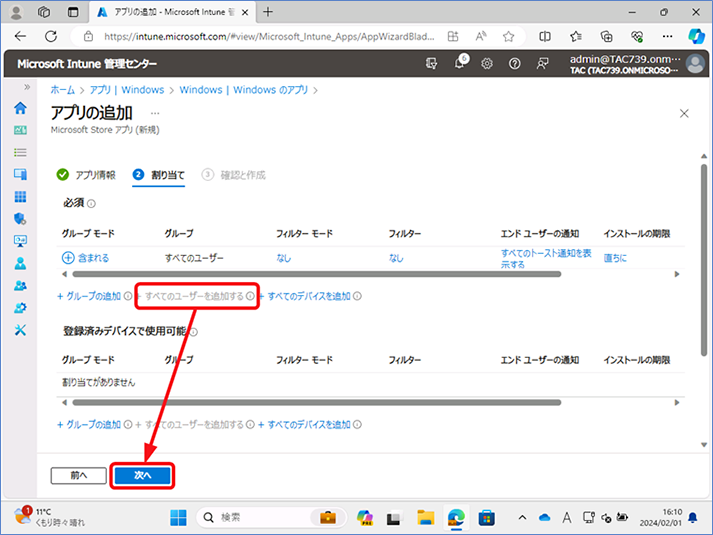The height and width of the screenshot is (535, 713).
Task: Expand the sidebar with double chevron
Action: (27, 87)
